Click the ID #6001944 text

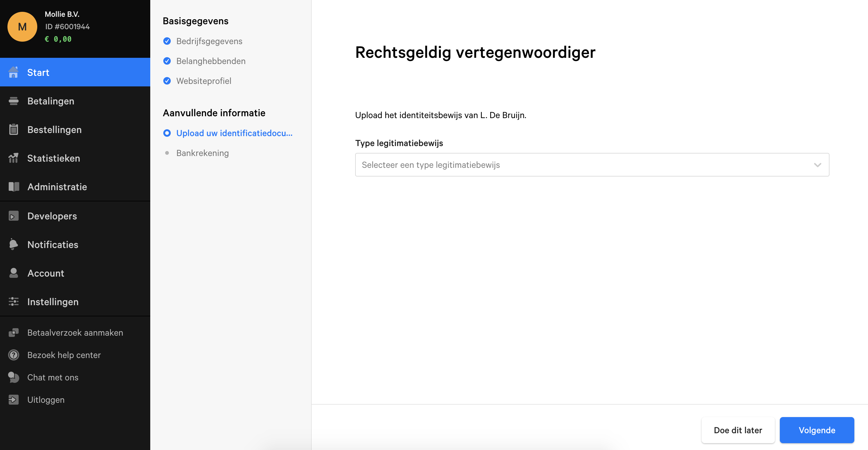click(67, 27)
